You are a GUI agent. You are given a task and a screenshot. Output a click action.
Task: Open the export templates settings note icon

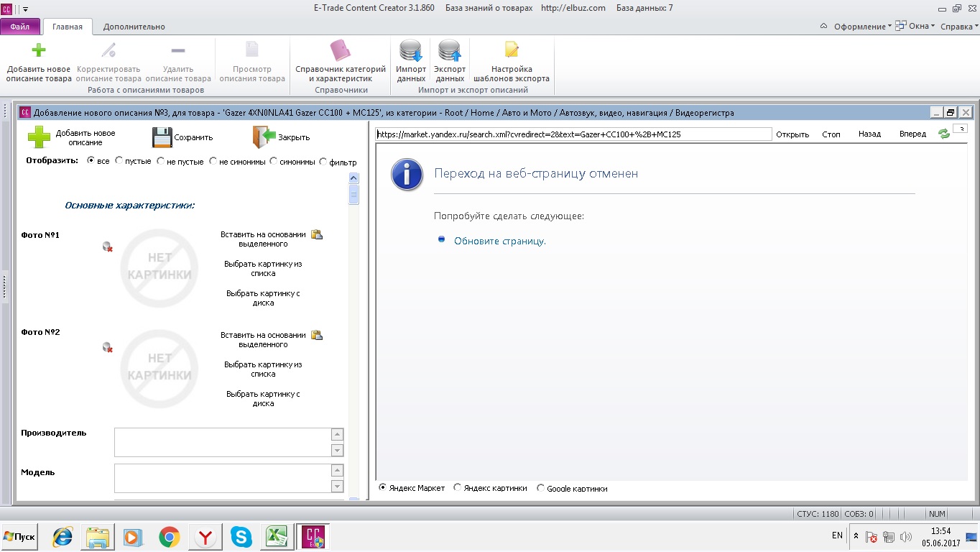(x=512, y=50)
